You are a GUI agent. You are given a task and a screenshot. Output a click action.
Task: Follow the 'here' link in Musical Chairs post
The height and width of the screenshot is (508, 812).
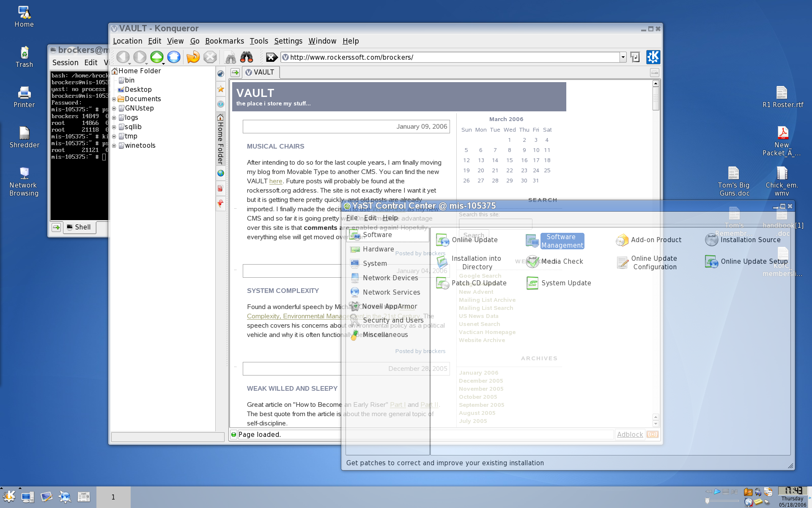[276, 181]
